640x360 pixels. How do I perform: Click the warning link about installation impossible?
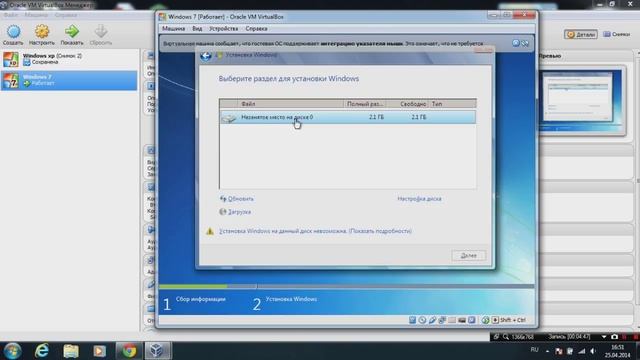pos(315,231)
